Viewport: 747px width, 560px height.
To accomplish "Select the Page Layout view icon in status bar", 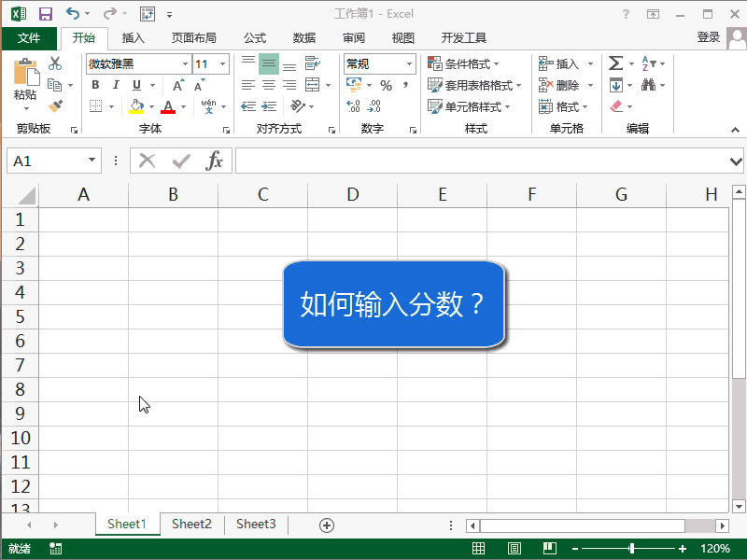I will [514, 548].
